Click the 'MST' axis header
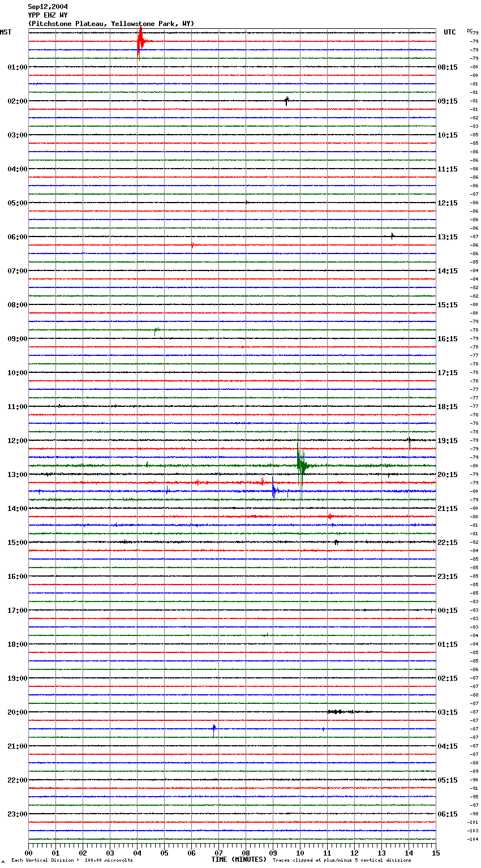The height and width of the screenshot is (868, 481). point(6,32)
